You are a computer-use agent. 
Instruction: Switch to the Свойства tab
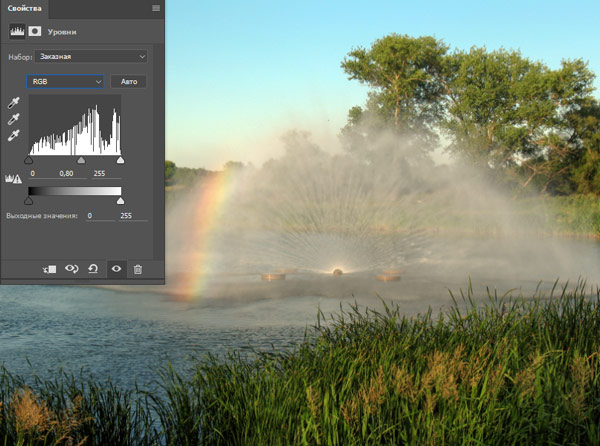(x=24, y=8)
